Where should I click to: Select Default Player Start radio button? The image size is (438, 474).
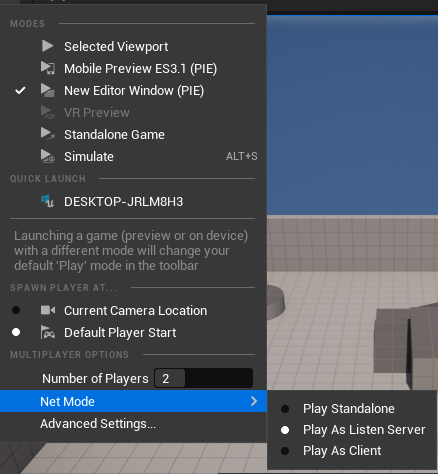coord(16,332)
